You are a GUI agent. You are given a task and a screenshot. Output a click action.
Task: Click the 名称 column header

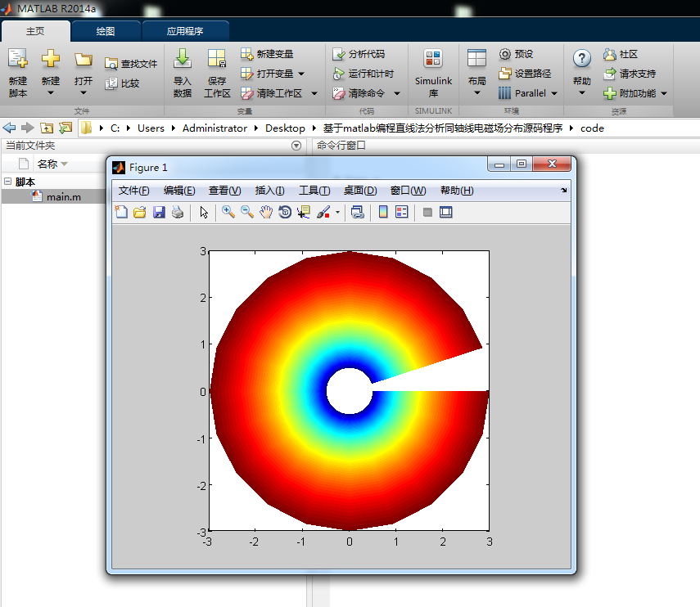[x=47, y=164]
